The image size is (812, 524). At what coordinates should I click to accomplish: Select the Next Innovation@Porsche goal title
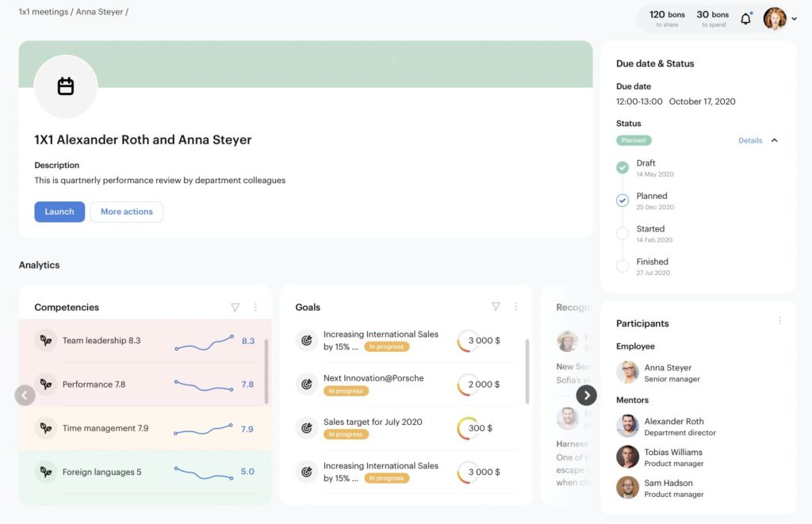pyautogui.click(x=373, y=378)
